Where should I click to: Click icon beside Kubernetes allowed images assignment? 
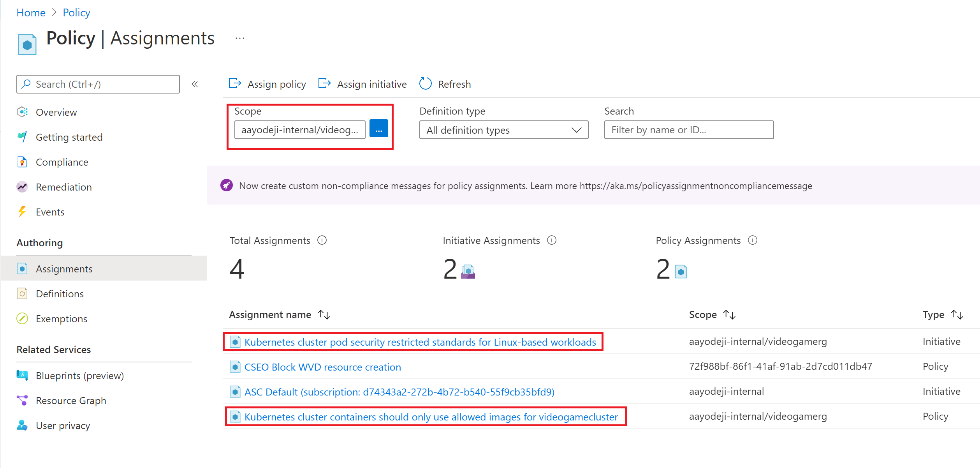pos(235,417)
